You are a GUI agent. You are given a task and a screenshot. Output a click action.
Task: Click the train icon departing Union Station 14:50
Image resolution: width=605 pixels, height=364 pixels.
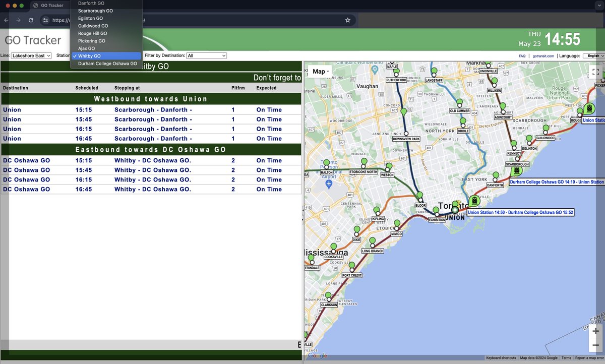coord(474,201)
